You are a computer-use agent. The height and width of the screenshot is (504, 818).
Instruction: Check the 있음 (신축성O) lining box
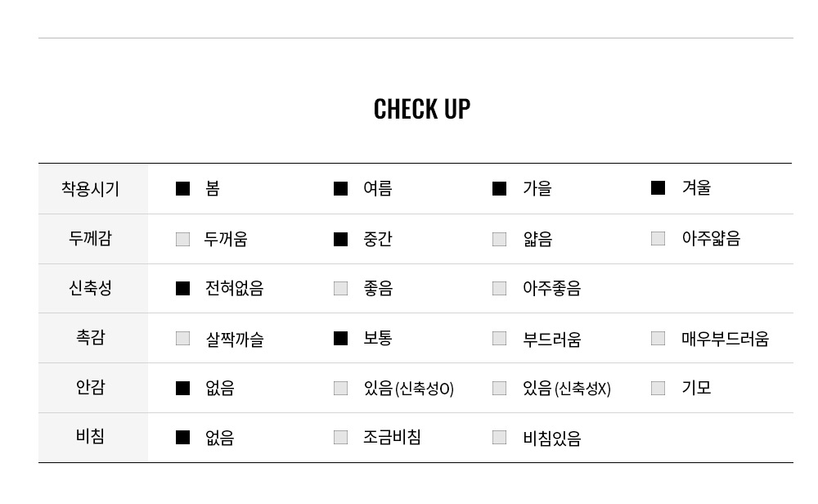coord(341,388)
